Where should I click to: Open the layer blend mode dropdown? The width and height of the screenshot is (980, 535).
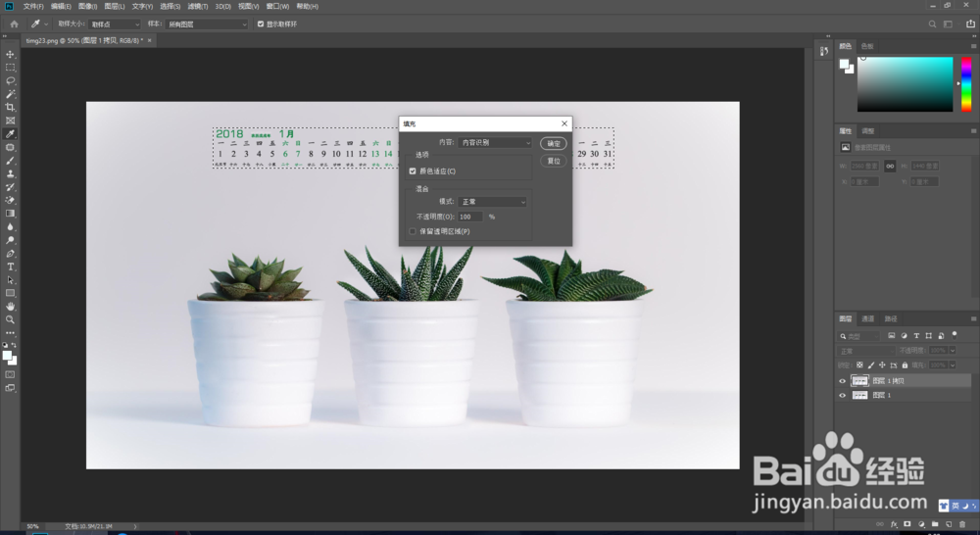coord(865,351)
